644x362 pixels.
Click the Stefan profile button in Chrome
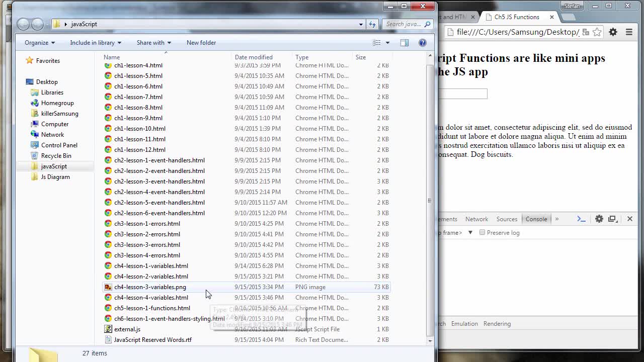(572, 6)
